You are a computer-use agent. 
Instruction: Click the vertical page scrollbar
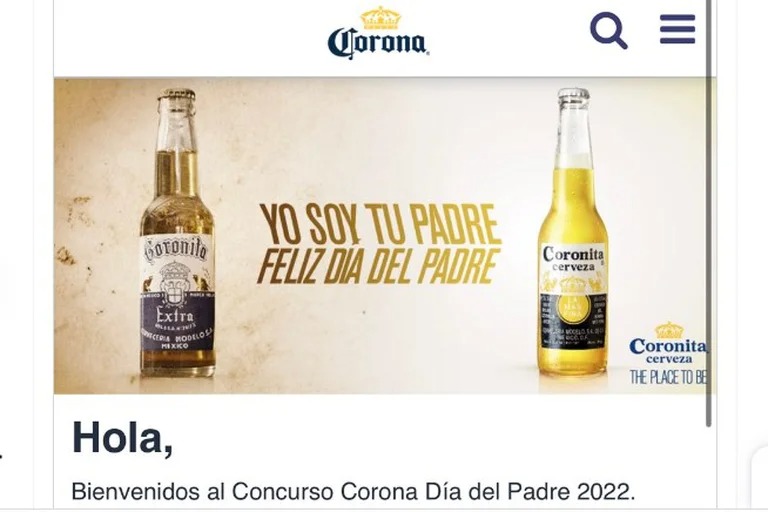pyautogui.click(x=708, y=213)
